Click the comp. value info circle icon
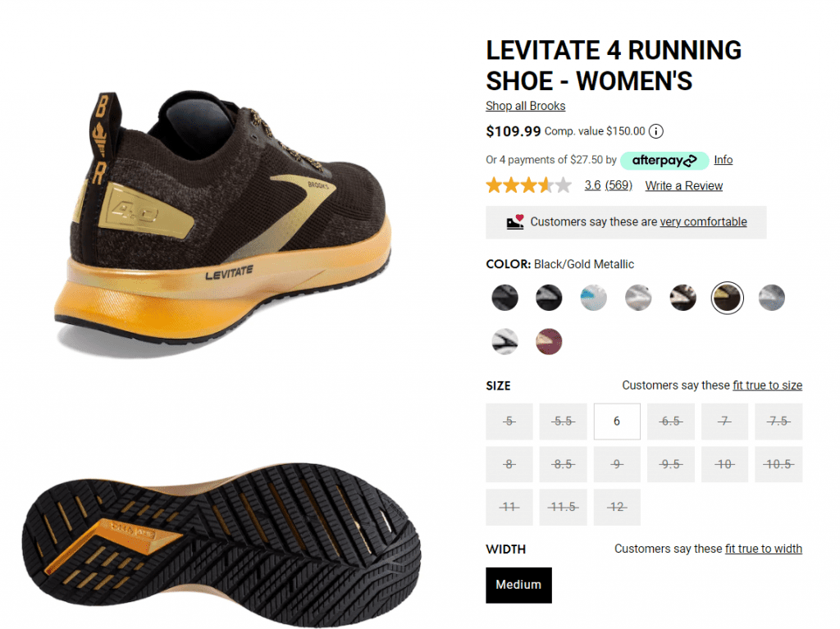840x629 pixels. click(x=655, y=131)
